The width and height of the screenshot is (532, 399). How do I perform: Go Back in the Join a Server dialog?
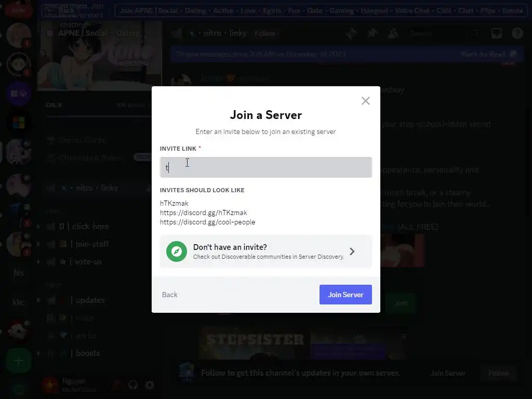pyautogui.click(x=170, y=295)
